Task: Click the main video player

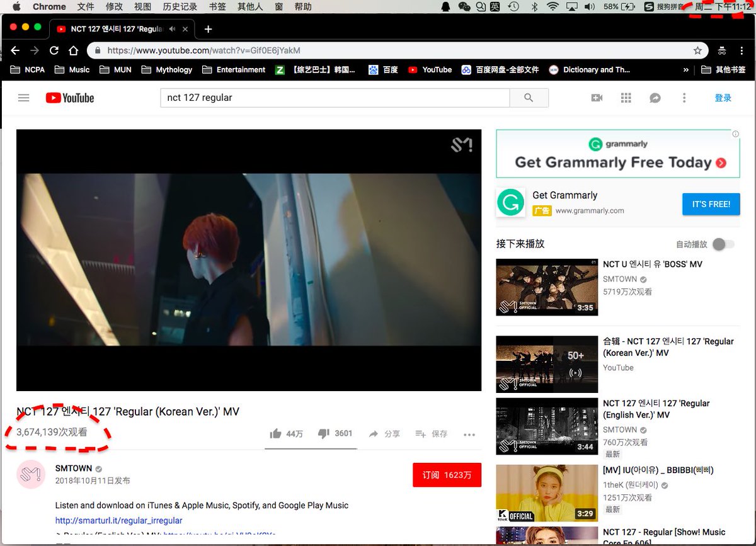Action: tap(249, 260)
